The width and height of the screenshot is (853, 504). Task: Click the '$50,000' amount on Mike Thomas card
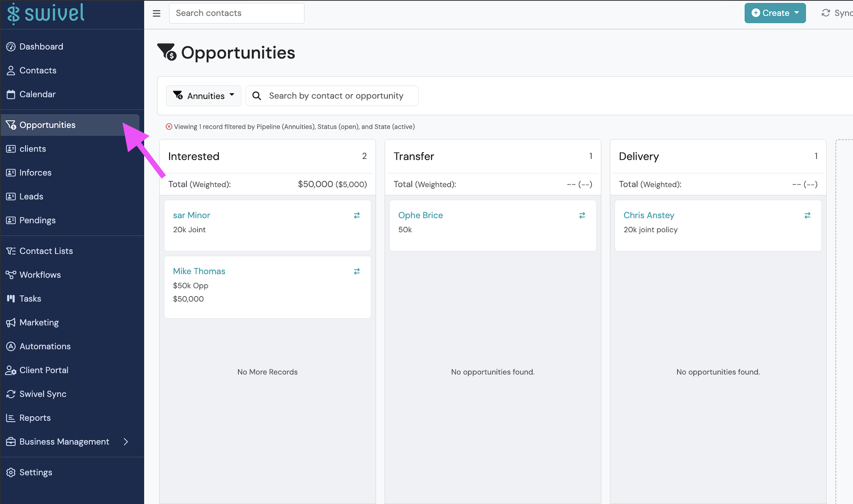pyautogui.click(x=188, y=299)
